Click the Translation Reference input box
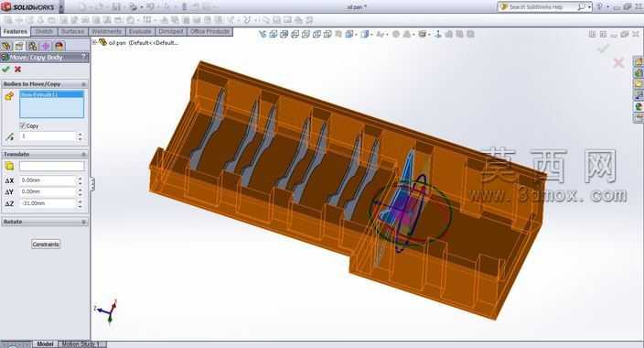The image size is (644, 348). (x=52, y=166)
